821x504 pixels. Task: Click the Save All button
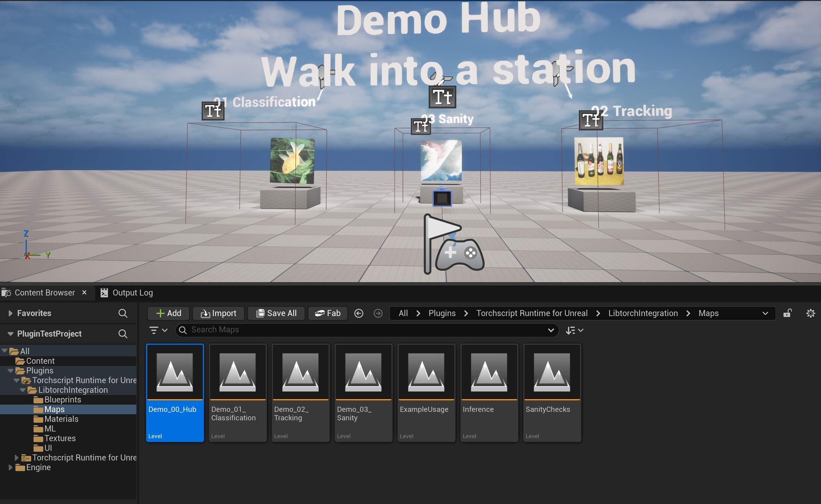pyautogui.click(x=276, y=313)
